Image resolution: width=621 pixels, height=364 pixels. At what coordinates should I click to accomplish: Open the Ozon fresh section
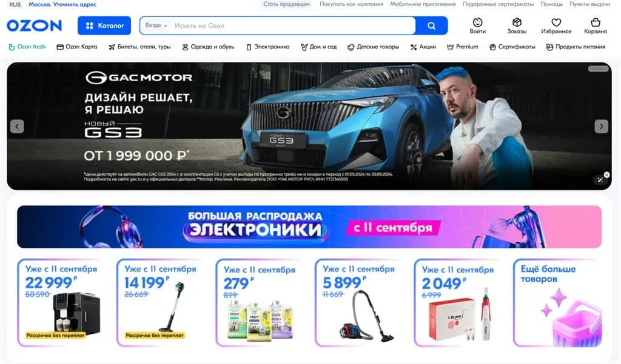(x=27, y=47)
